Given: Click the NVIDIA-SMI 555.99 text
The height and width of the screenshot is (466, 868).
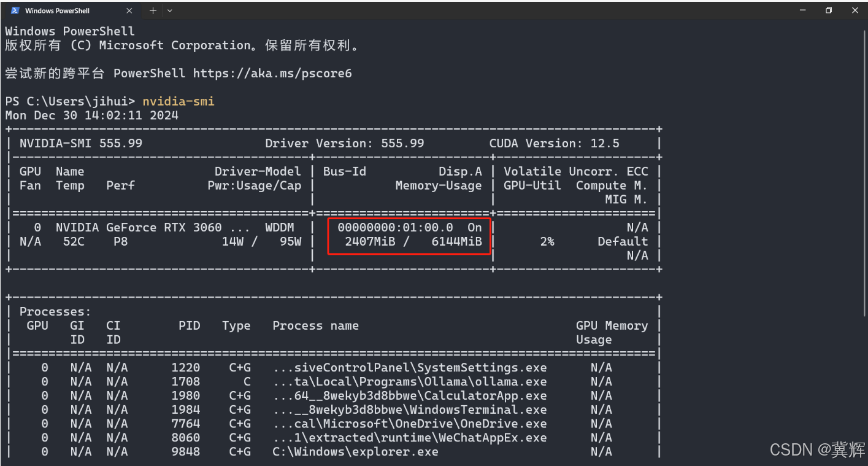Looking at the screenshot, I should pos(81,143).
